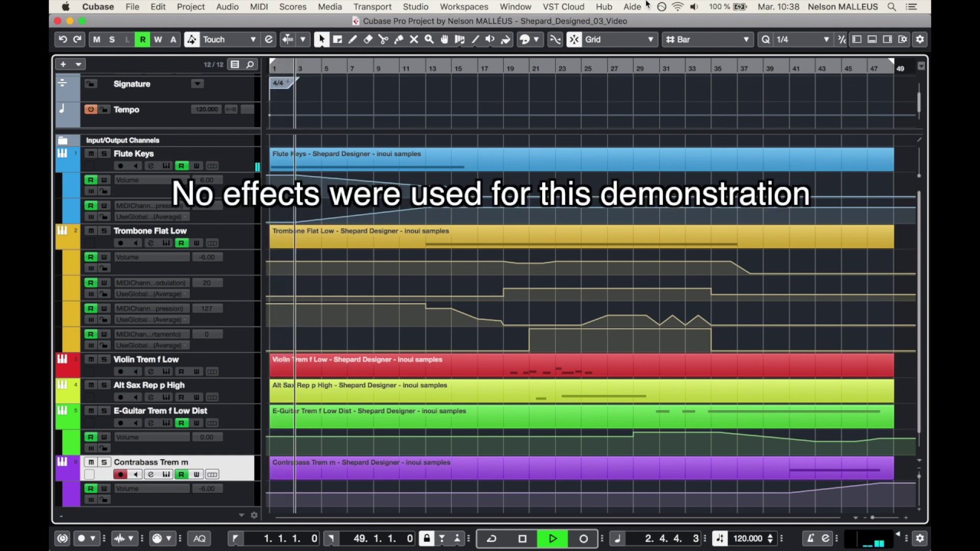The width and height of the screenshot is (980, 551).
Task: Add a new track with the plus button
Action: click(x=63, y=65)
